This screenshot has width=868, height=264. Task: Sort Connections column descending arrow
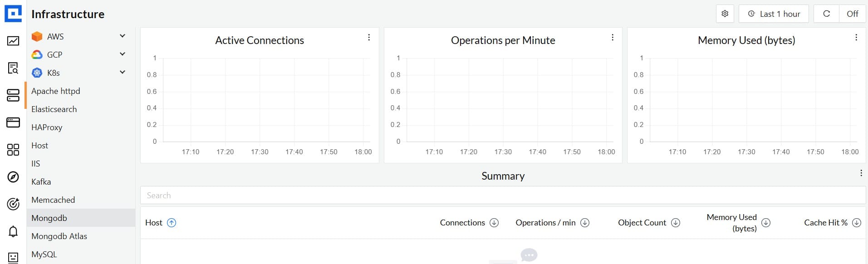coord(494,223)
